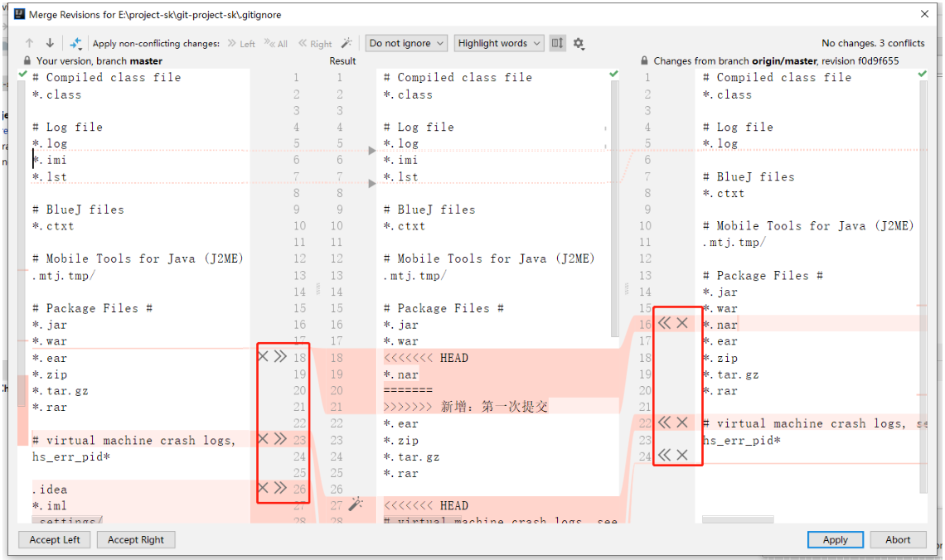This screenshot has height=560, width=945.
Task: Accept left change at line 18 (>> icon)
Action: click(x=280, y=356)
